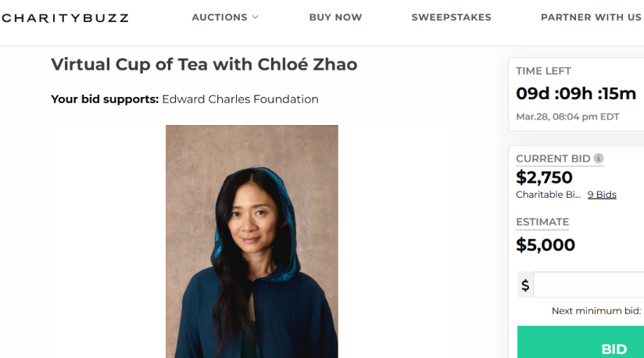
Task: Click the Next minimum bid text
Action: pos(596,310)
